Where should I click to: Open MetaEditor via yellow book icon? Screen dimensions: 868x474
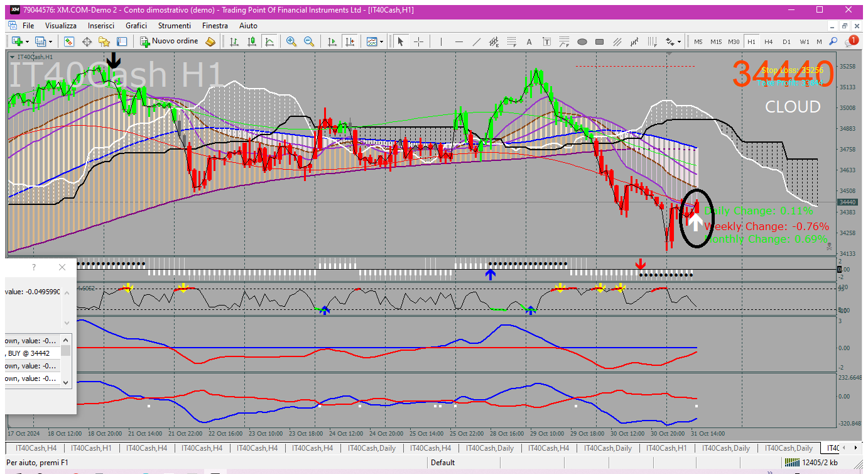pyautogui.click(x=210, y=41)
